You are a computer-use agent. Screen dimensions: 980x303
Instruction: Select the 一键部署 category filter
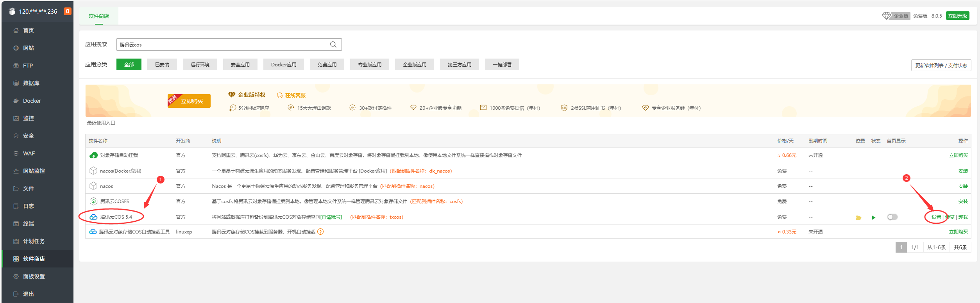[x=502, y=64]
